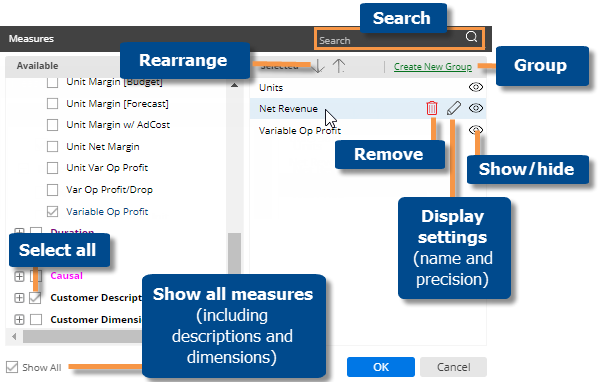Toggle the Customer Dimension select-all checkbox
This screenshot has height=382, width=600.
(x=36, y=319)
